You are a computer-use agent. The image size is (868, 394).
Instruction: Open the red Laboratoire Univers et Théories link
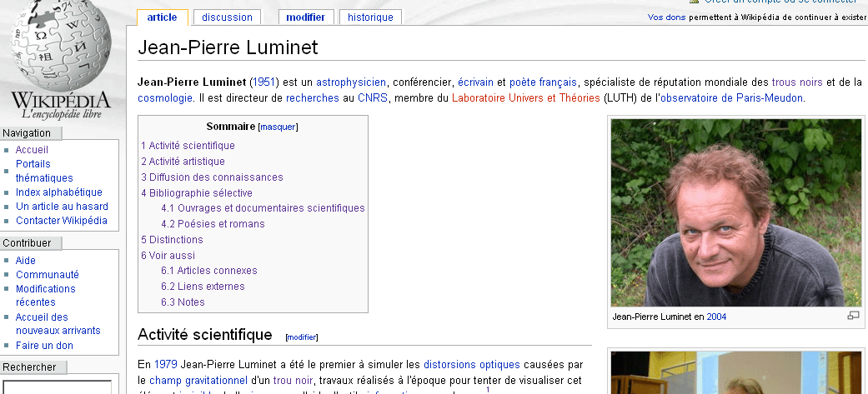[x=526, y=98]
